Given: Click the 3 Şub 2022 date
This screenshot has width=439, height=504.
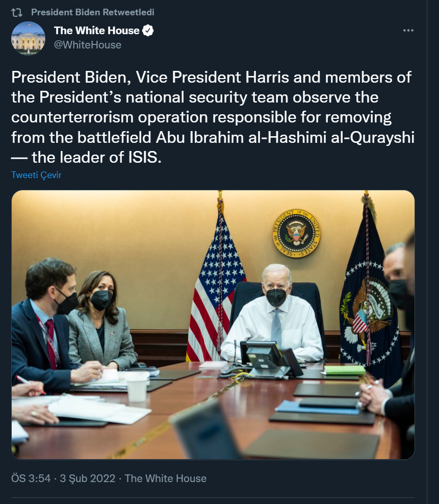Looking at the screenshot, I should 87,478.
